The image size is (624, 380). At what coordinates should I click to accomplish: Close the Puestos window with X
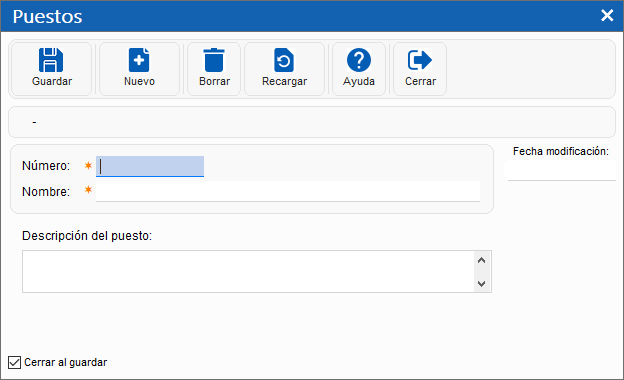[x=607, y=16]
